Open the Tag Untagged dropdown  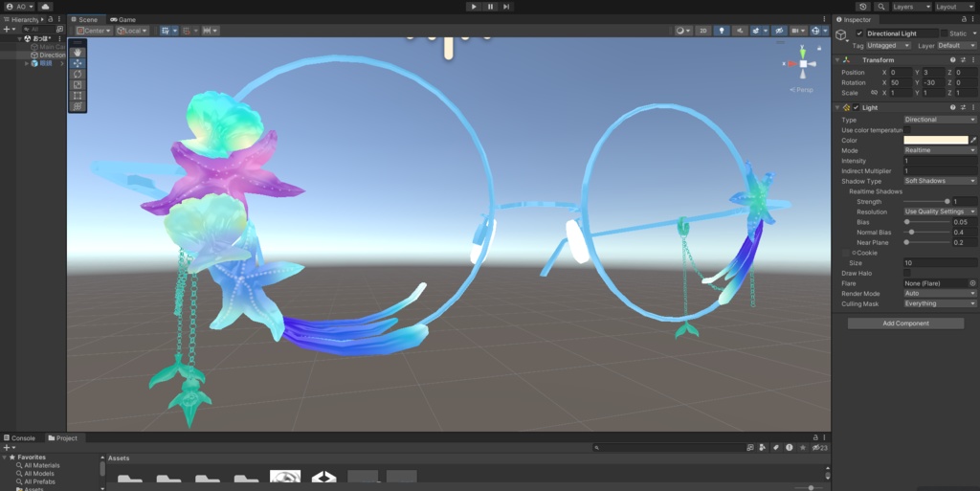[887, 46]
